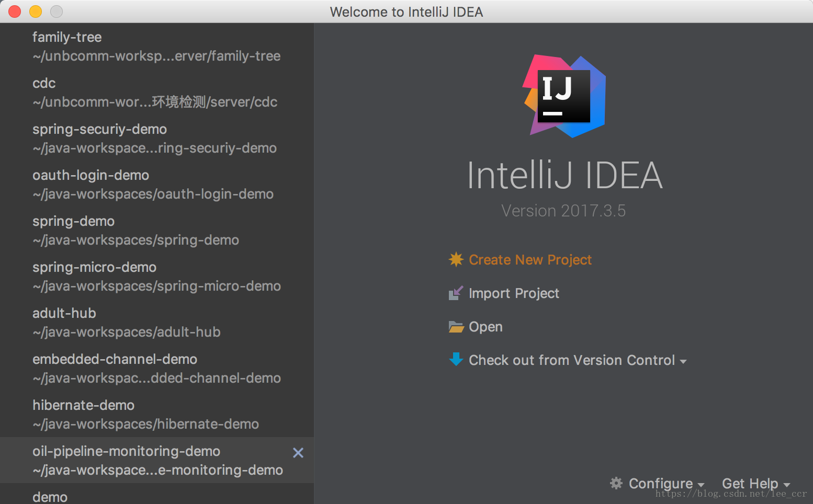The height and width of the screenshot is (504, 813).
Task: Open recent project hibernate-demo
Action: pyautogui.click(x=157, y=414)
